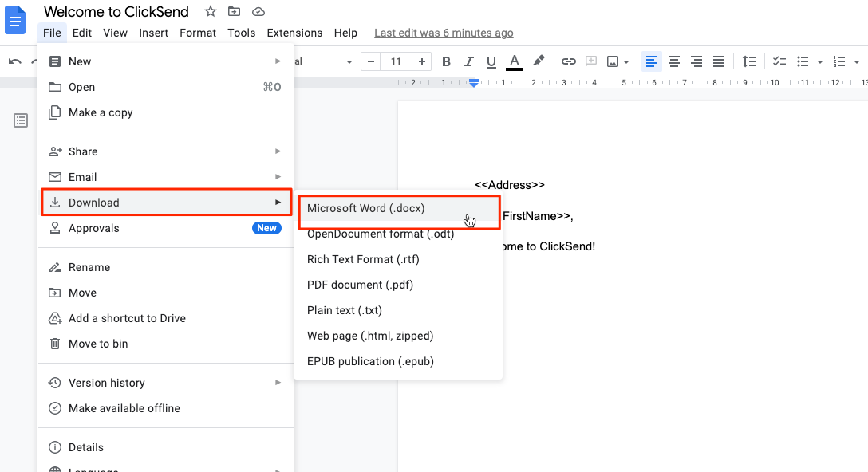Open the Approvals option
This screenshot has height=472, width=868.
click(165, 228)
